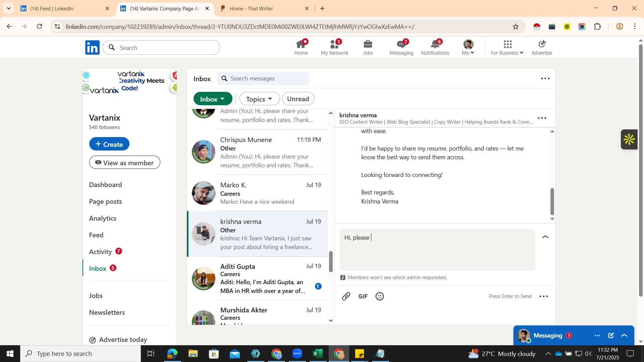Open the For Business dropdown

507,47
